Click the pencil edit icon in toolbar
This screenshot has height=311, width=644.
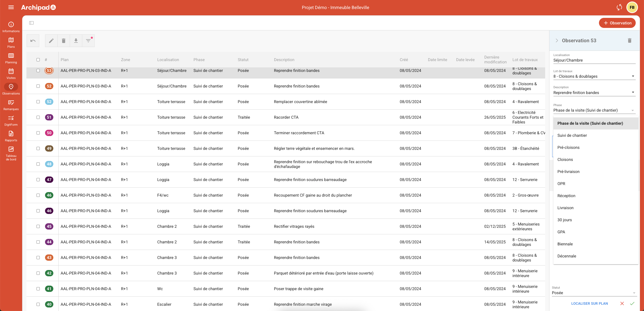coord(51,41)
